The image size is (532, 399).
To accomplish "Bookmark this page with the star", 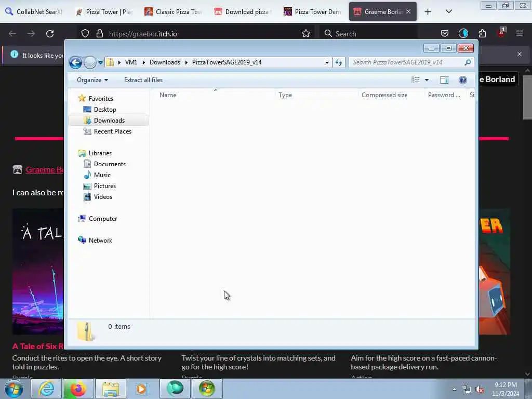I will pos(305,34).
